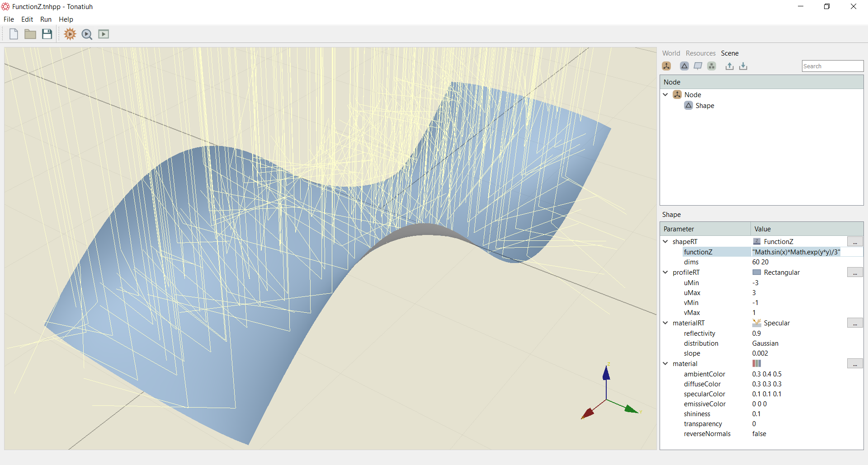Image resolution: width=868 pixels, height=465 pixels.
Task: Collapse the materialRT parameter group
Action: pyautogui.click(x=665, y=323)
